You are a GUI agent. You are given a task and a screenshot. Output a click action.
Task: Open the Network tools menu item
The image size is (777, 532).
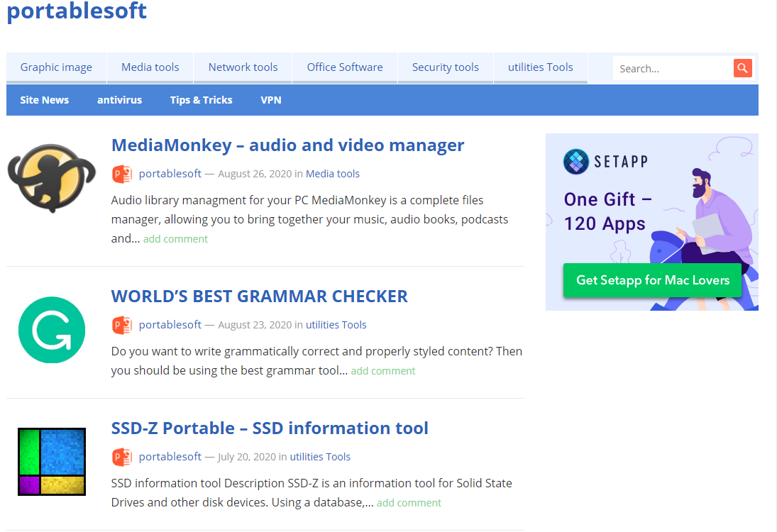coord(243,67)
